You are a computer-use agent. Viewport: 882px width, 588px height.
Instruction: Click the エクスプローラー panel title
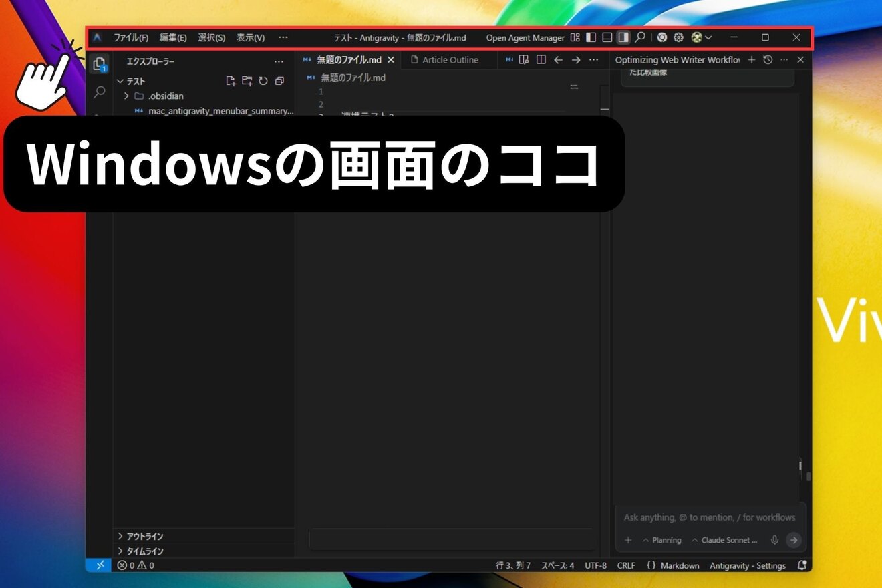click(x=150, y=62)
